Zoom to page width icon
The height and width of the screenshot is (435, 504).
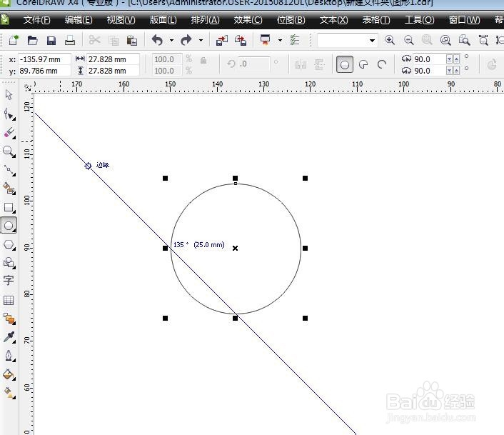tap(483, 40)
